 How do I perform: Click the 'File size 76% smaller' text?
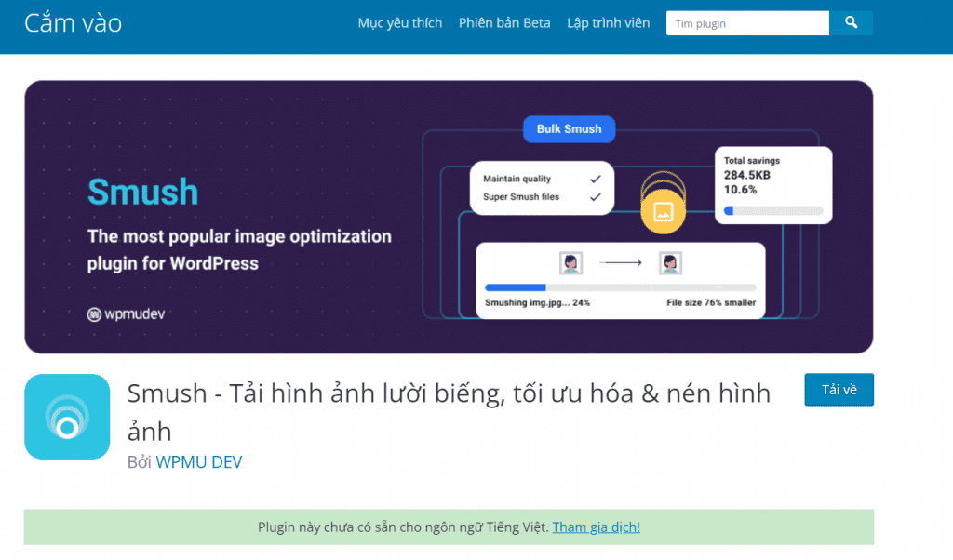711,302
